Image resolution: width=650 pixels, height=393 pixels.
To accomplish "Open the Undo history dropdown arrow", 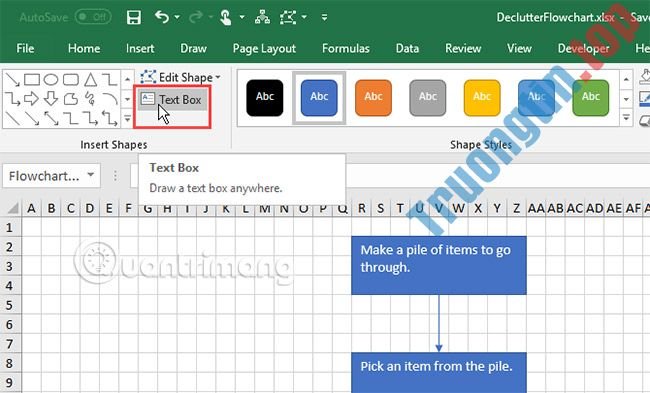I will [x=177, y=17].
